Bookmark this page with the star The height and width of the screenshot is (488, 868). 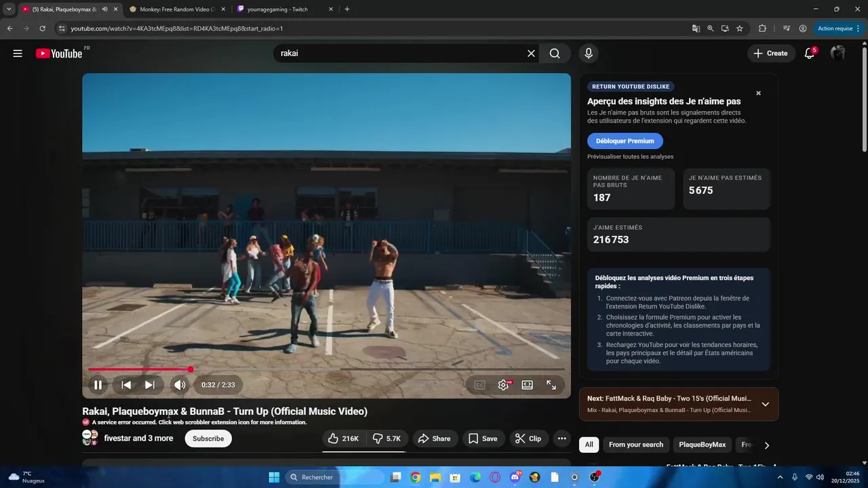pos(740,28)
